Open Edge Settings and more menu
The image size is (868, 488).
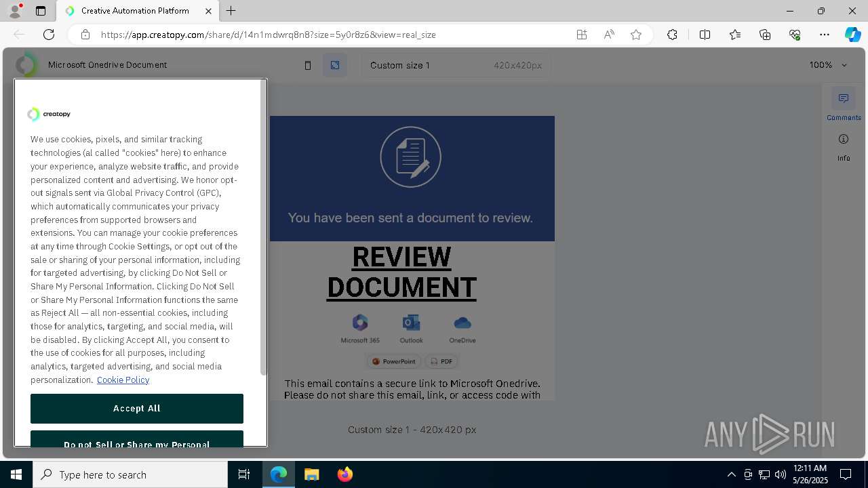point(825,35)
